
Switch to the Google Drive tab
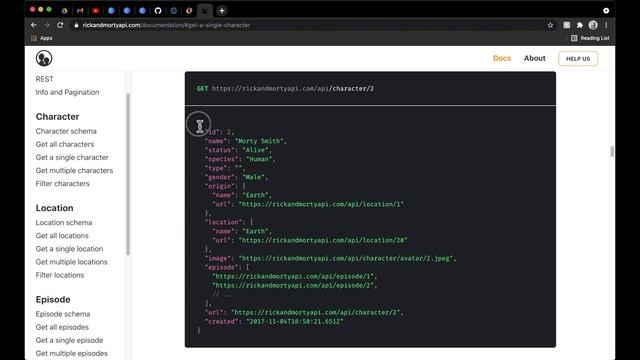64,11
